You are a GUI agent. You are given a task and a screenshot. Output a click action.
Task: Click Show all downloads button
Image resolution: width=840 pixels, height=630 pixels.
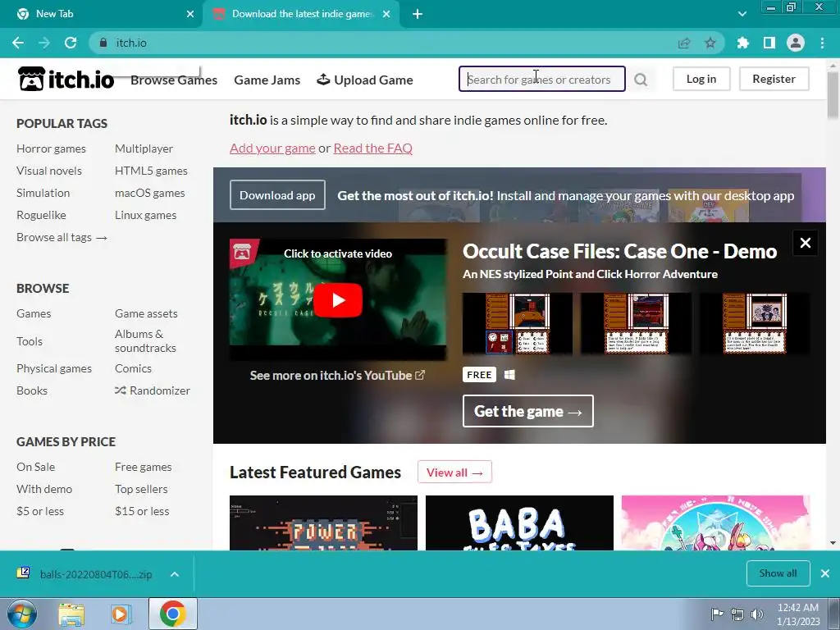click(778, 573)
